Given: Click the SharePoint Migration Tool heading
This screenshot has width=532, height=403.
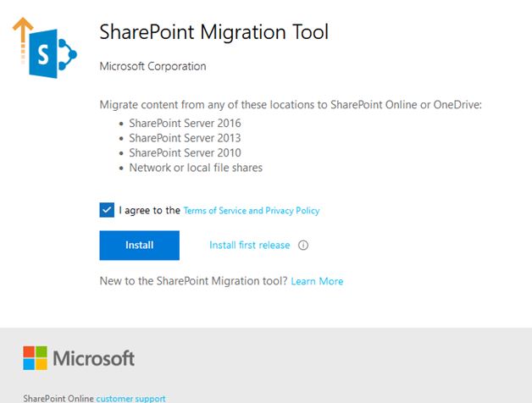Looking at the screenshot, I should (x=214, y=32).
